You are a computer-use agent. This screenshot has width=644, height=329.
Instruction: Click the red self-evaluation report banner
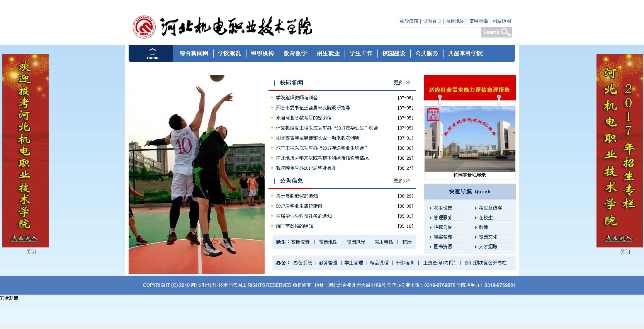tap(470, 89)
